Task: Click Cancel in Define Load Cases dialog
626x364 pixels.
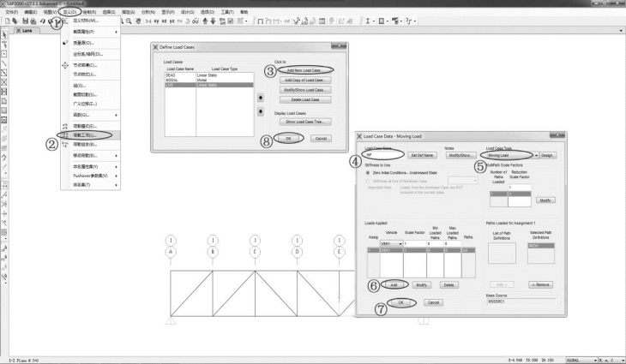Action: pos(321,139)
